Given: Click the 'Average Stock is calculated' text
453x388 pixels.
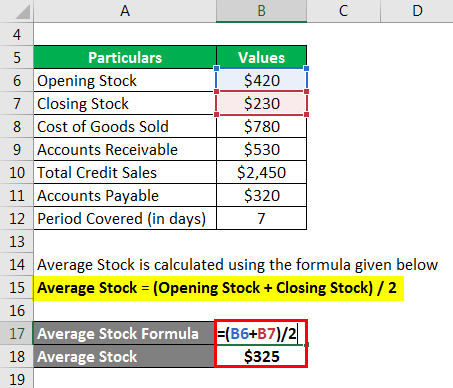Looking at the screenshot, I should pyautogui.click(x=237, y=265).
